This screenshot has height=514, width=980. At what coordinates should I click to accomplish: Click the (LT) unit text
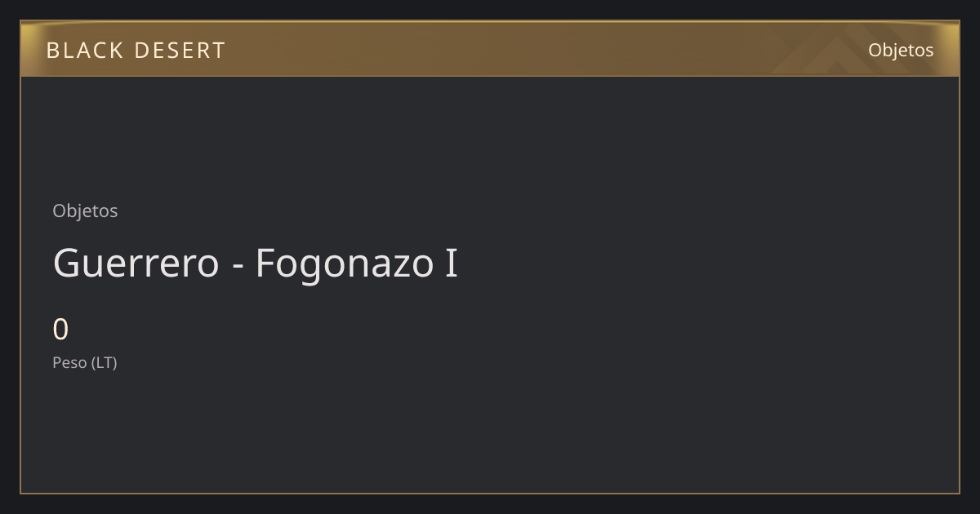tap(105, 362)
